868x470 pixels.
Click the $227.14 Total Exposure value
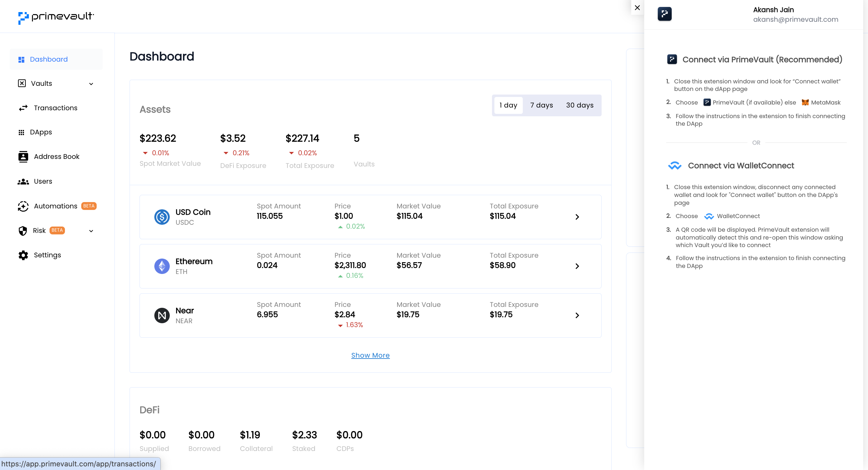pyautogui.click(x=302, y=138)
